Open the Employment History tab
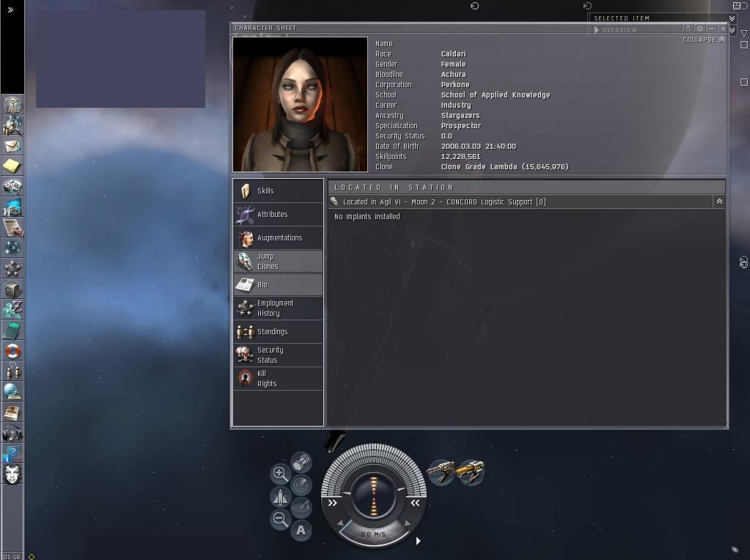Image resolution: width=750 pixels, height=560 pixels. click(278, 308)
